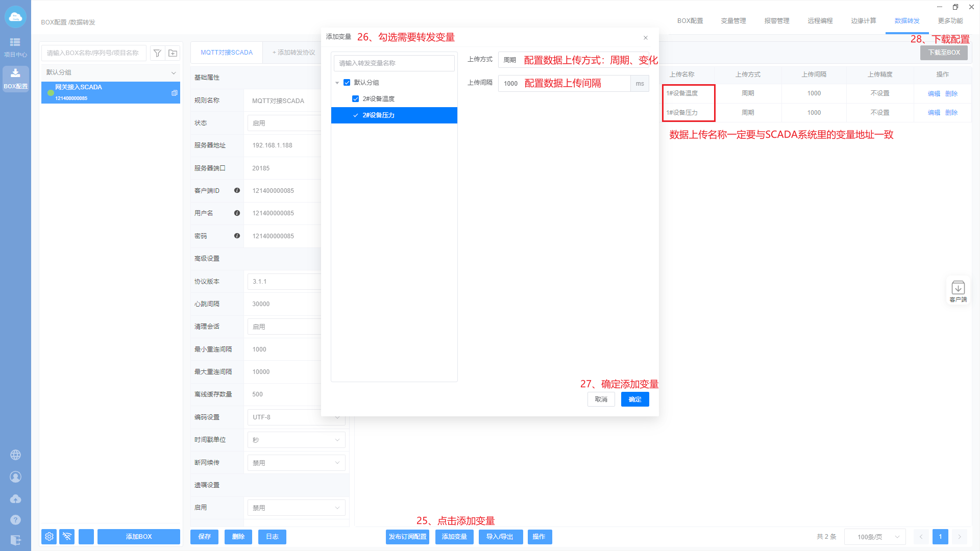
Task: Click the 请输入转发变量名称 search field
Action: point(394,63)
